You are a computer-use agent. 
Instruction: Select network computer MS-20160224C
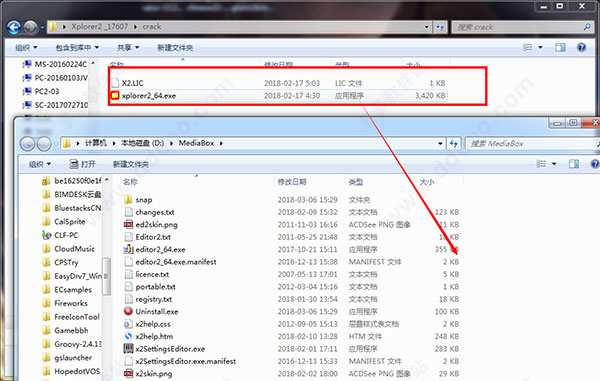pos(55,64)
